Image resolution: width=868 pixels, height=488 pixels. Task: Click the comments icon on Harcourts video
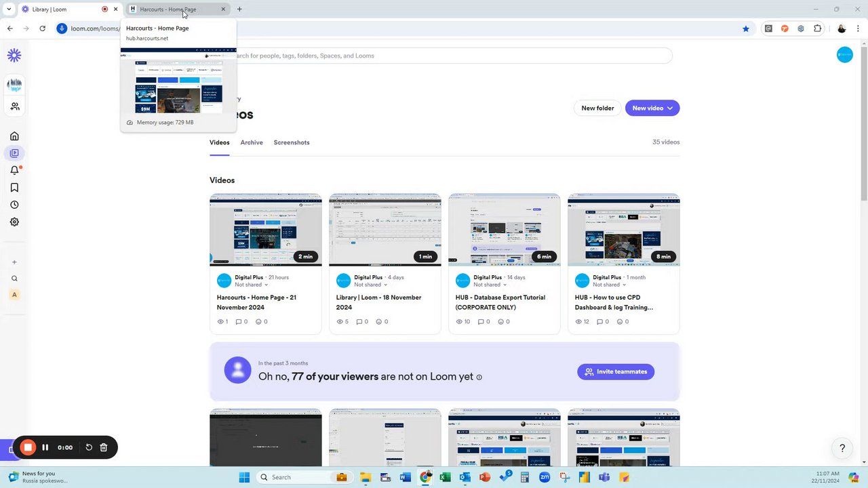(239, 322)
